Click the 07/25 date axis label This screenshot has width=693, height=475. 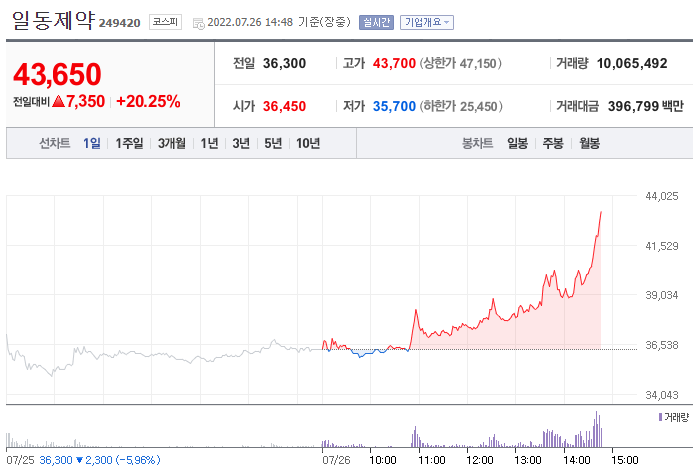coord(20,460)
